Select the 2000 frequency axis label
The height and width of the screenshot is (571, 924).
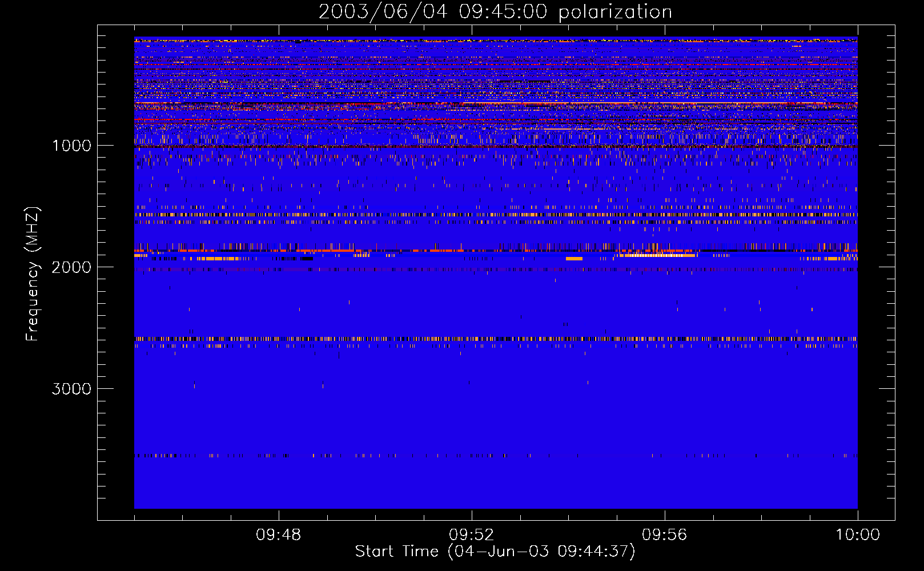pos(71,267)
